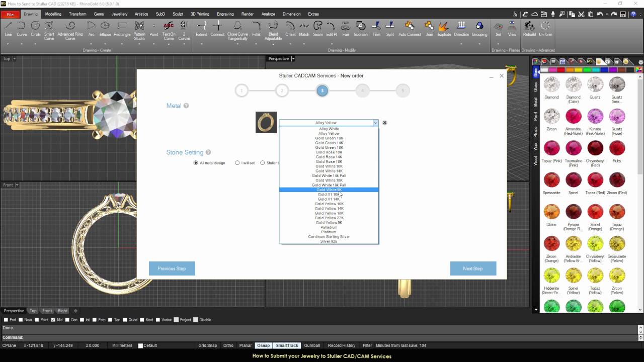Open Pattern Studio tool
Screen dimensions: 644x362
coord(139,31)
